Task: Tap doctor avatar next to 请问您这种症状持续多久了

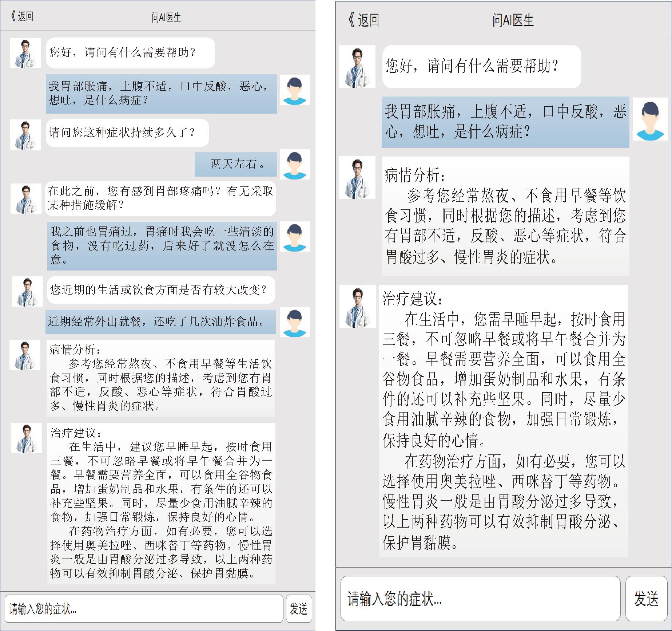Action: point(25,134)
